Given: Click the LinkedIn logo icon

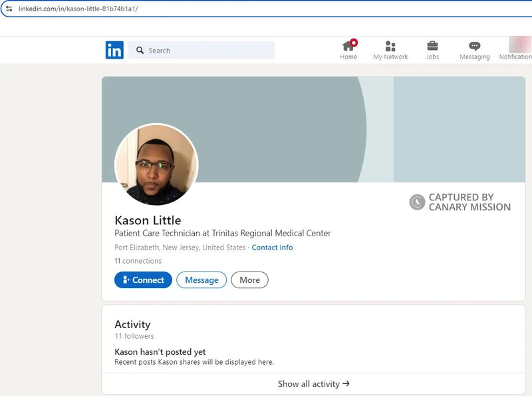Looking at the screenshot, I should [x=114, y=50].
